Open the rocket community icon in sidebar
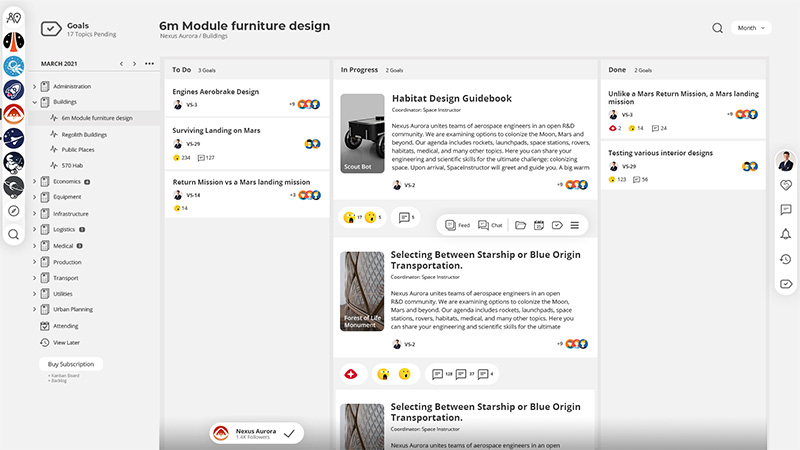This screenshot has width=800, height=450. 14,42
